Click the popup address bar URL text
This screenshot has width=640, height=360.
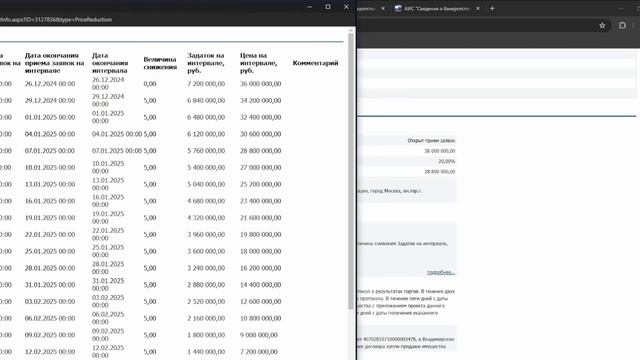tap(56, 20)
